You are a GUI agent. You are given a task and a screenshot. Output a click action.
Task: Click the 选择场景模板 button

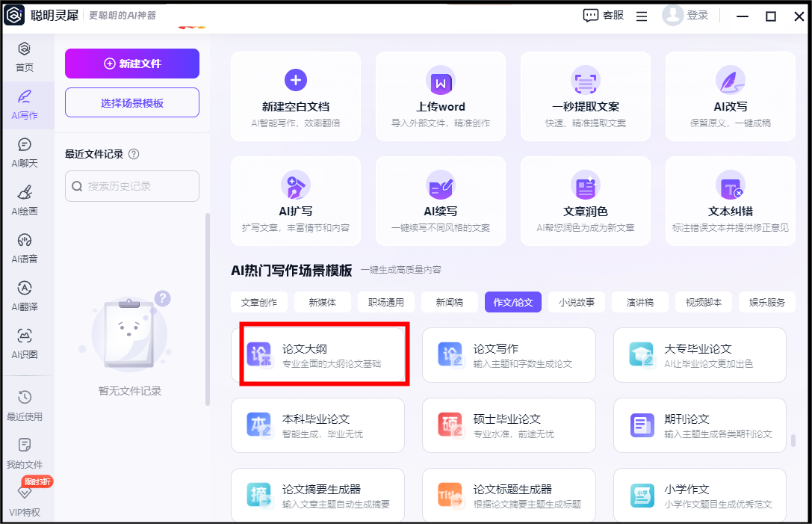click(132, 103)
